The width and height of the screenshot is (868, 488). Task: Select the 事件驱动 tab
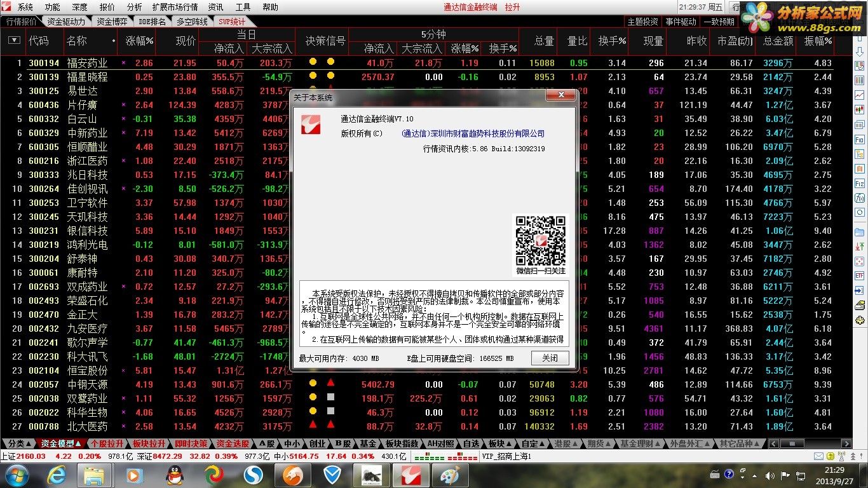click(681, 22)
